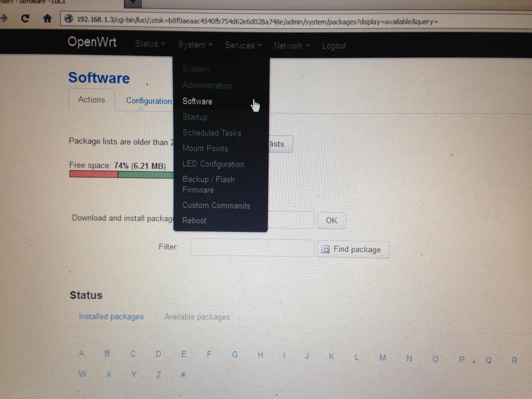The height and width of the screenshot is (399, 532).
Task: Click the Software page heading
Action: coord(99,78)
